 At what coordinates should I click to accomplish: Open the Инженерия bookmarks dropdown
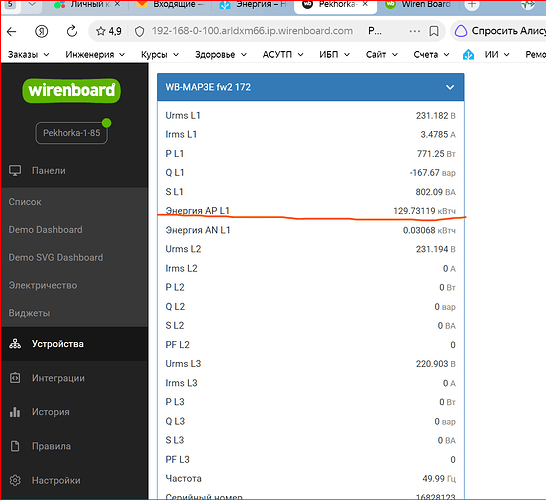click(x=95, y=55)
